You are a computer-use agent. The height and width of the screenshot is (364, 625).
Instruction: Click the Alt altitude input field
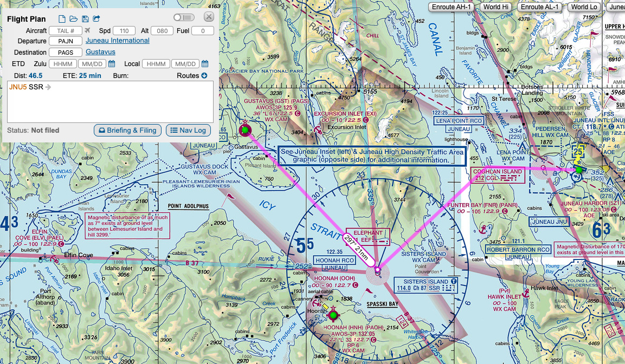(162, 31)
